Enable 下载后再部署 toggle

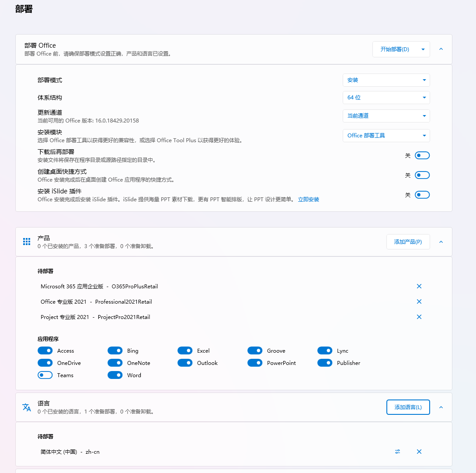422,155
